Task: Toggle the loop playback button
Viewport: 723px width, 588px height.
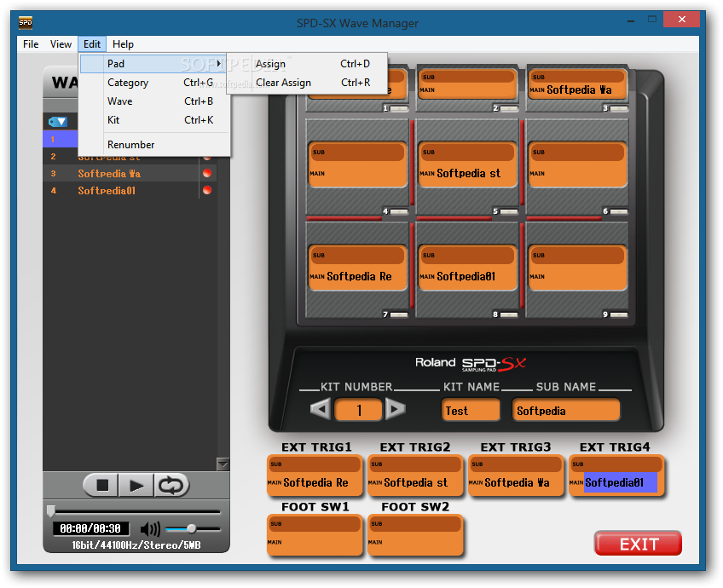Action: click(171, 485)
